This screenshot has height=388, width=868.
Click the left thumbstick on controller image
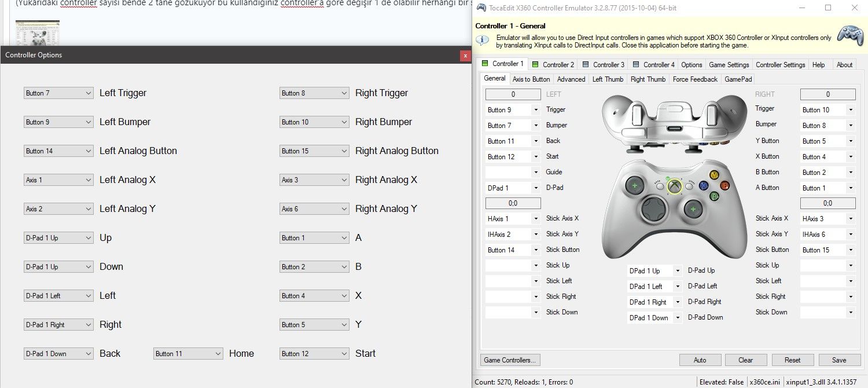click(x=635, y=185)
